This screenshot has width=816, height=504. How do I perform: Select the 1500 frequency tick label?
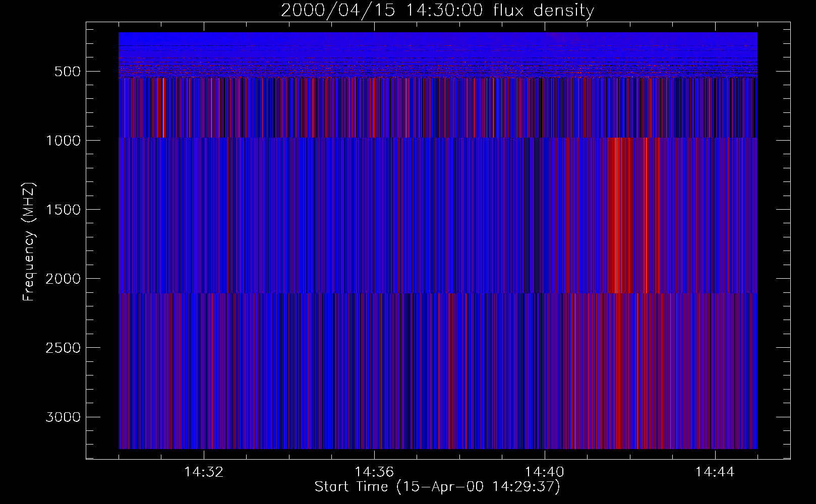click(63, 210)
